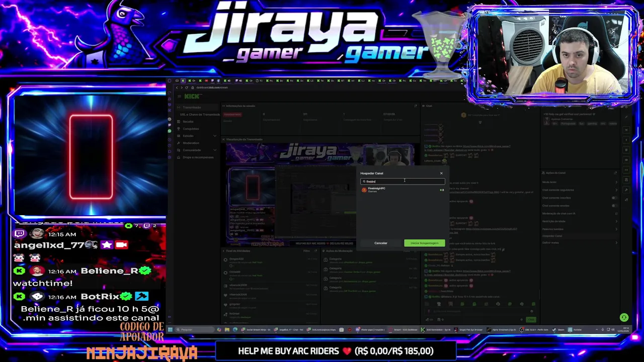Expand Definir metas chevron

pyautogui.click(x=616, y=243)
